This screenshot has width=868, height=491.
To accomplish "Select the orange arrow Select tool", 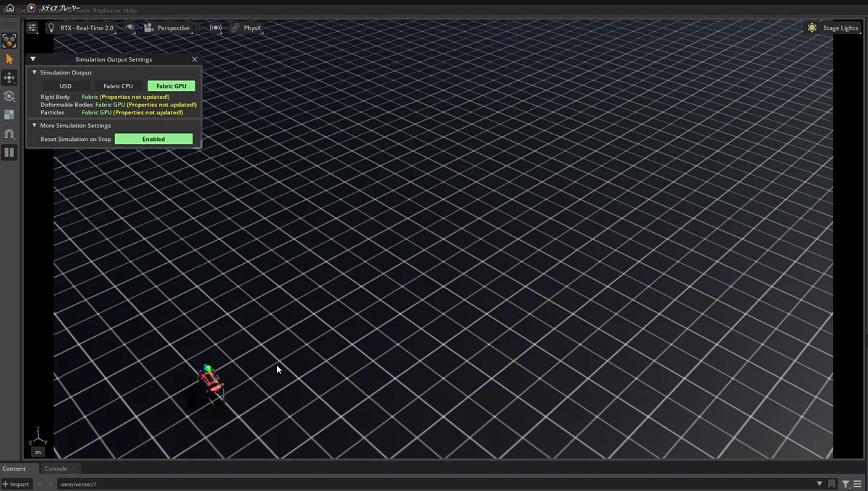I will click(9, 59).
